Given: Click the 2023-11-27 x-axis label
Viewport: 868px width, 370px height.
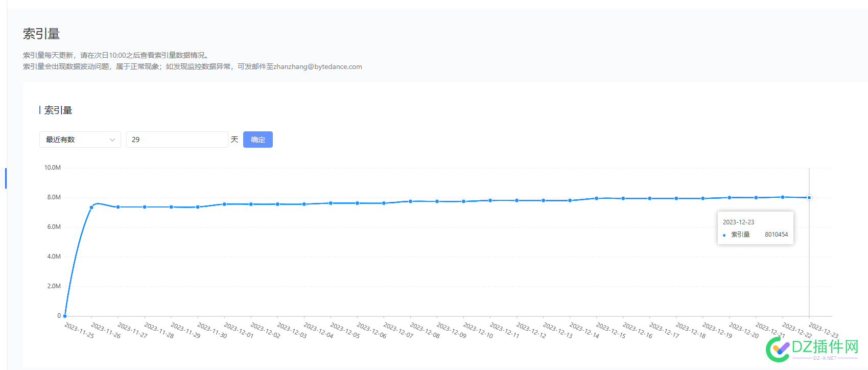Looking at the screenshot, I should 132,330.
